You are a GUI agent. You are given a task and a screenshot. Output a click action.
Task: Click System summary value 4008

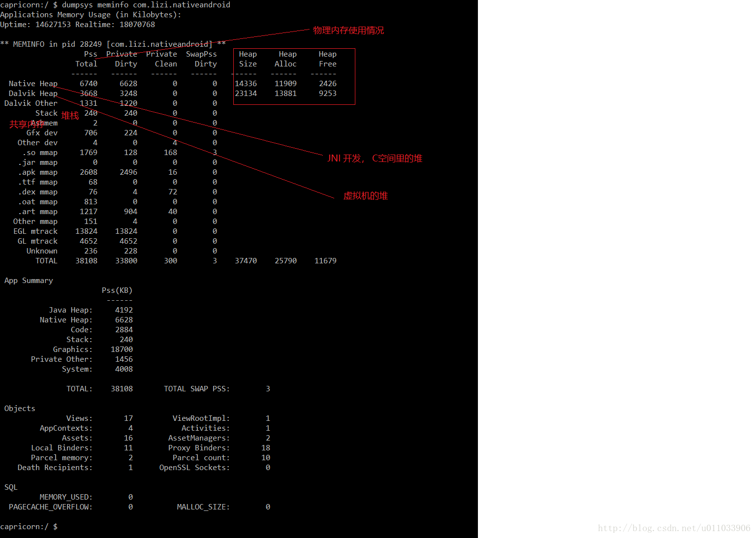124,369
